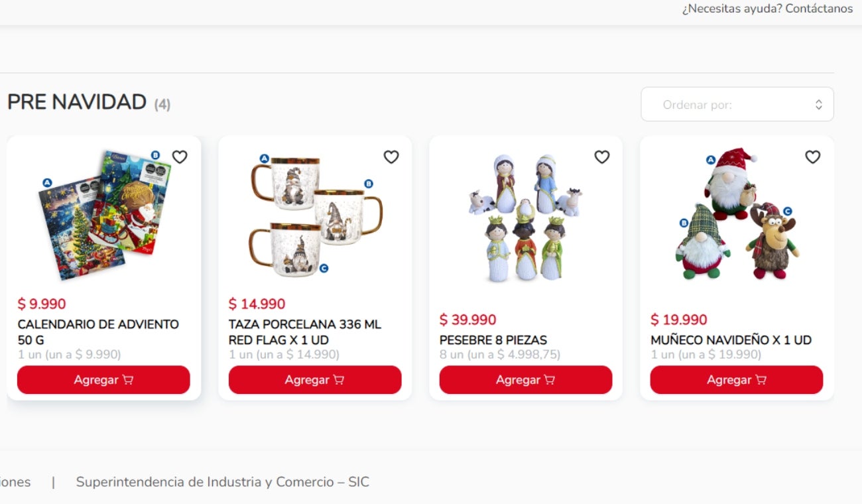The height and width of the screenshot is (504, 862).
Task: Add Pesebre 8 Piezas to cart
Action: [525, 380]
